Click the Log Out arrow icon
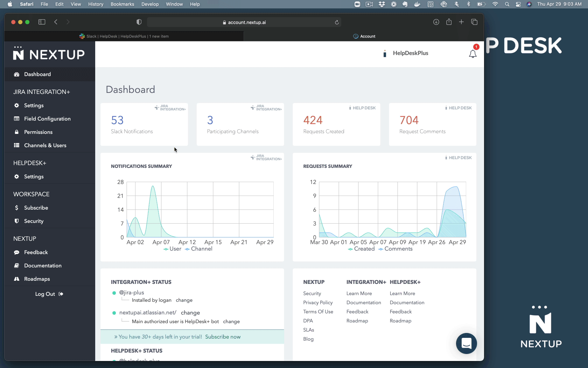Viewport: 588px width, 368px height. pos(61,294)
